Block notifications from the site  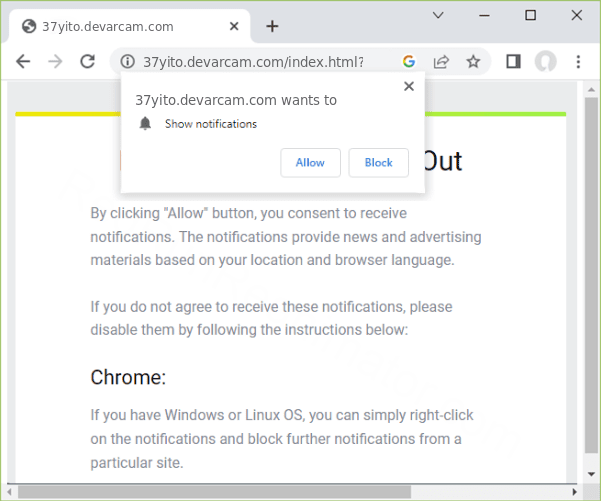(x=378, y=163)
